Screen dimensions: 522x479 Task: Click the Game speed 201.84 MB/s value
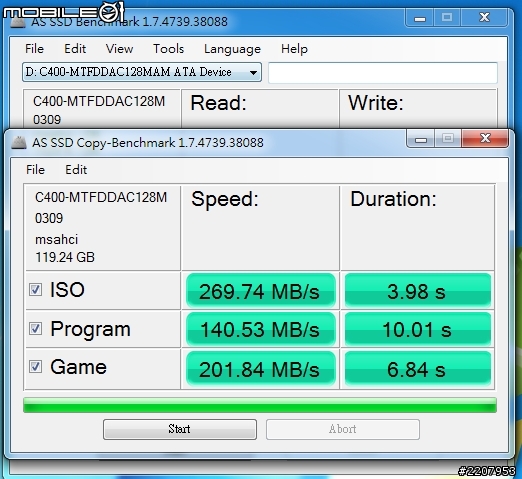tap(260, 369)
